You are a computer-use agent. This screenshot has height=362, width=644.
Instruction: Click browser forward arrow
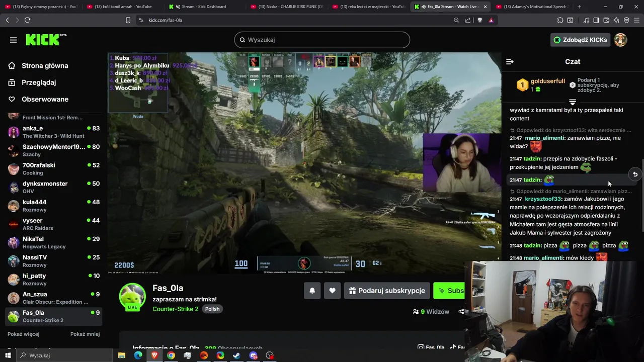pos(17,20)
